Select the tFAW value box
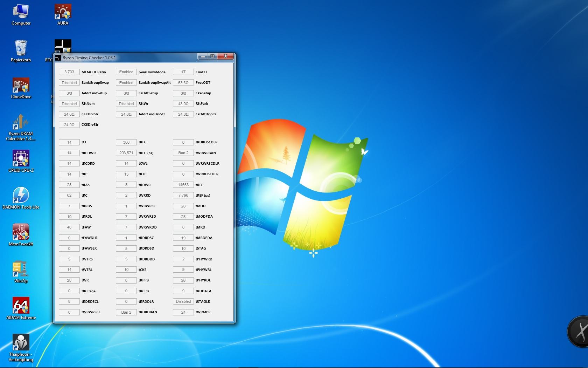 [x=69, y=227]
